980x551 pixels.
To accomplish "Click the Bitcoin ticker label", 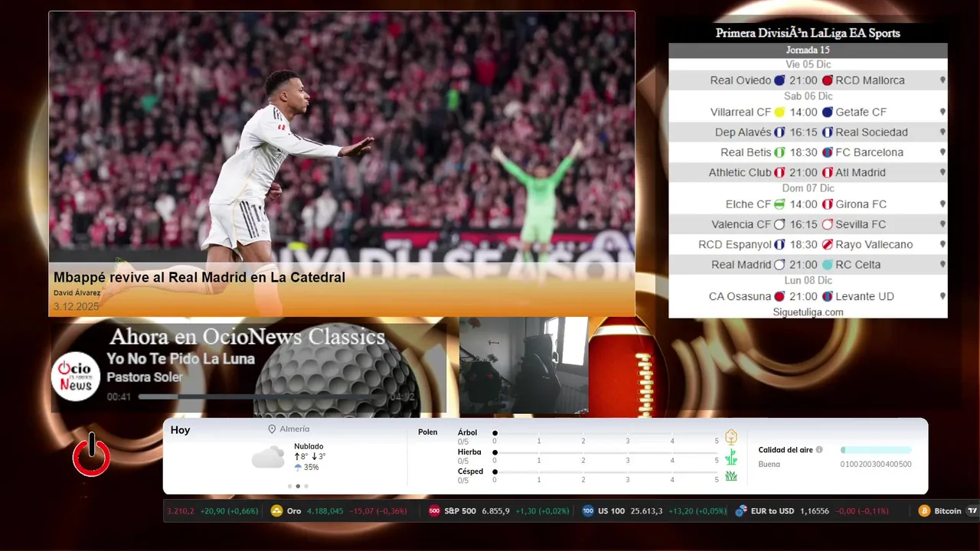I will pos(948,511).
